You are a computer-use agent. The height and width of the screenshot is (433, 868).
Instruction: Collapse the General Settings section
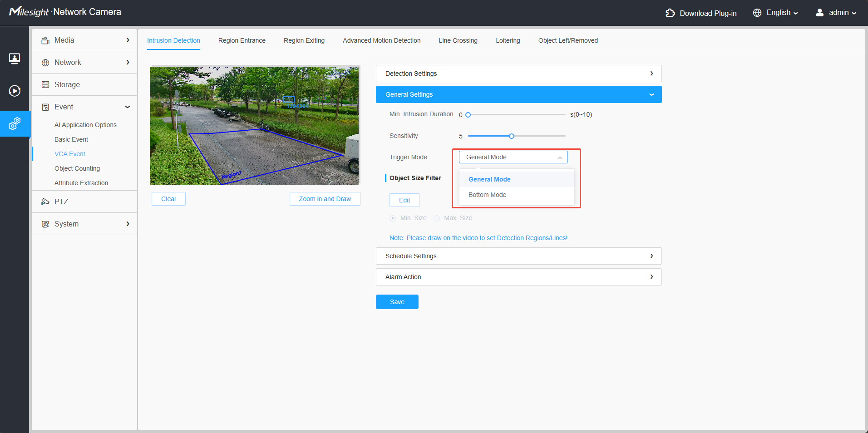(518, 94)
